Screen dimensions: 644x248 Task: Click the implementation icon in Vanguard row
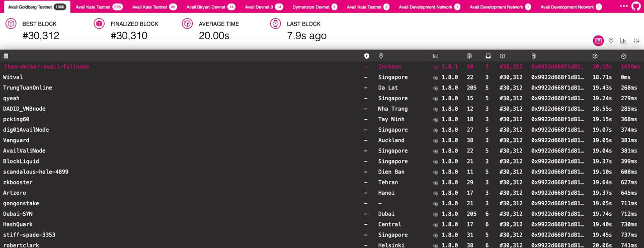(436, 140)
